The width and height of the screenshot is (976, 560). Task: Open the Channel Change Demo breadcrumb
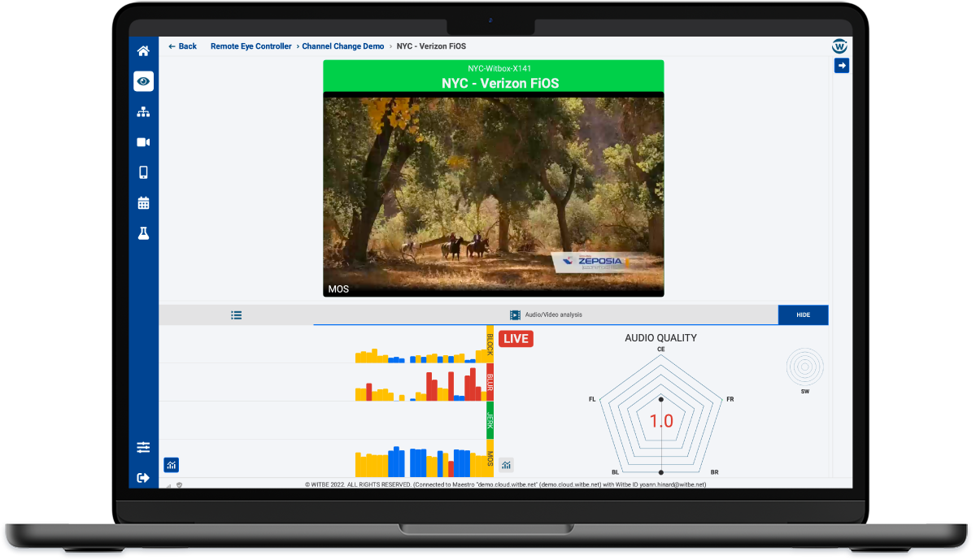pos(343,46)
